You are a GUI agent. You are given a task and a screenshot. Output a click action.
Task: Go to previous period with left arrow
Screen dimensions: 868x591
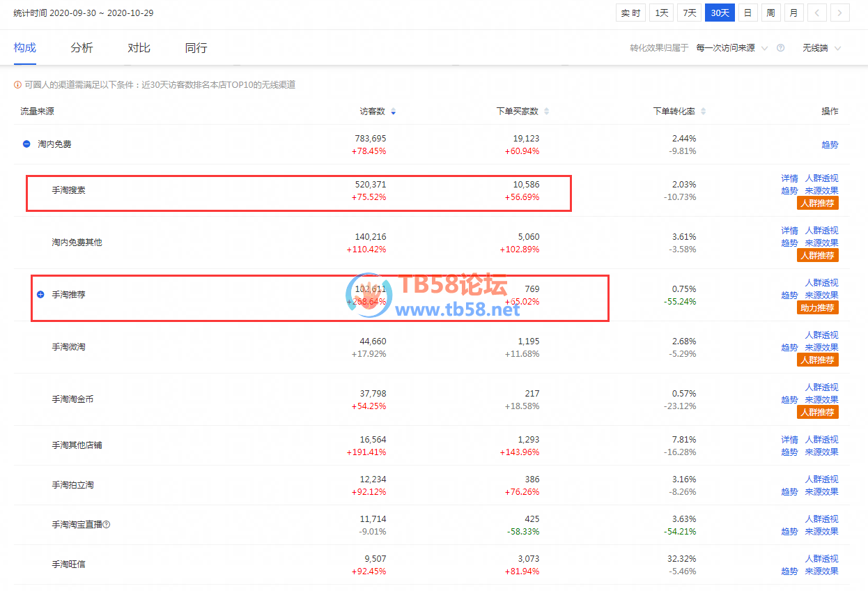[817, 13]
